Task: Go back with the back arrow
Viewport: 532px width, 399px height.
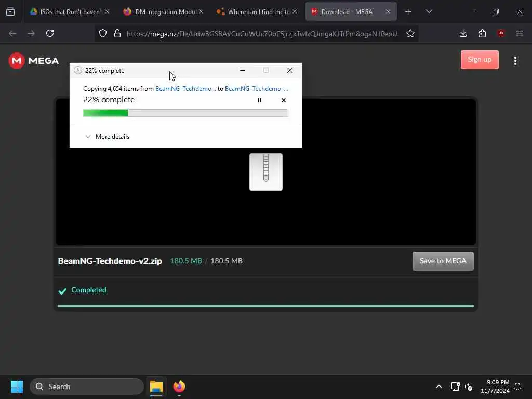Action: pos(12,33)
